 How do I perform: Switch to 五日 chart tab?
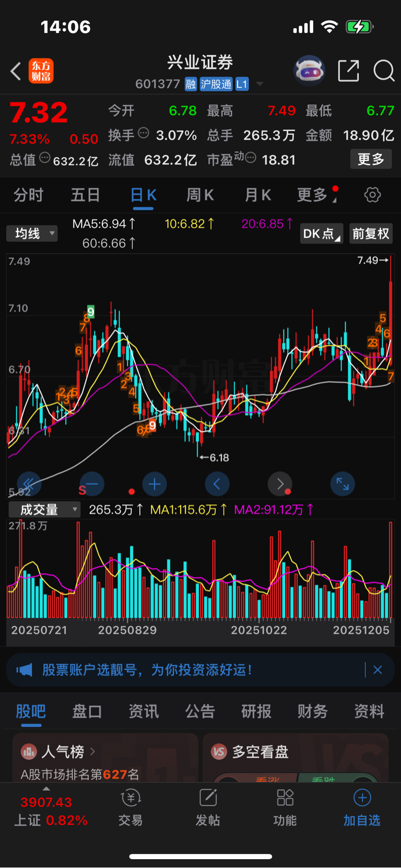point(86,195)
